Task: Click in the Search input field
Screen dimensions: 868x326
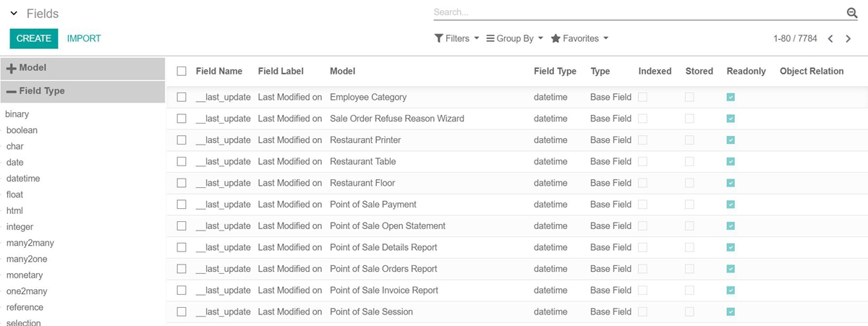Action: coord(637,12)
